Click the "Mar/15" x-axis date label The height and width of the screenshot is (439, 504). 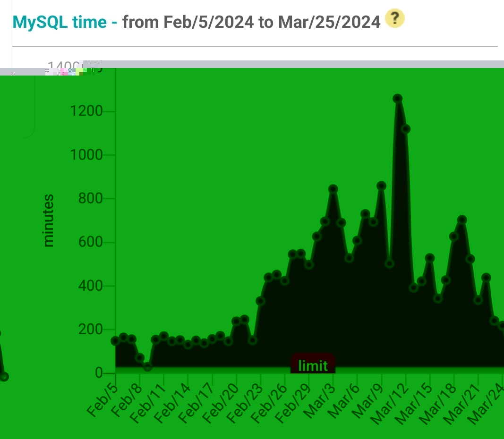[413, 404]
